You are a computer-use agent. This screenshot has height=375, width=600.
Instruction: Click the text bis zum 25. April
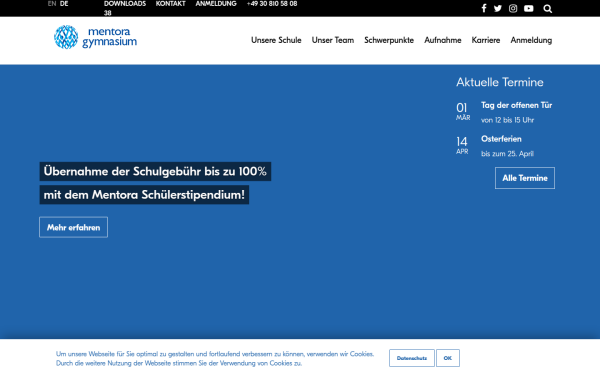pyautogui.click(x=507, y=154)
